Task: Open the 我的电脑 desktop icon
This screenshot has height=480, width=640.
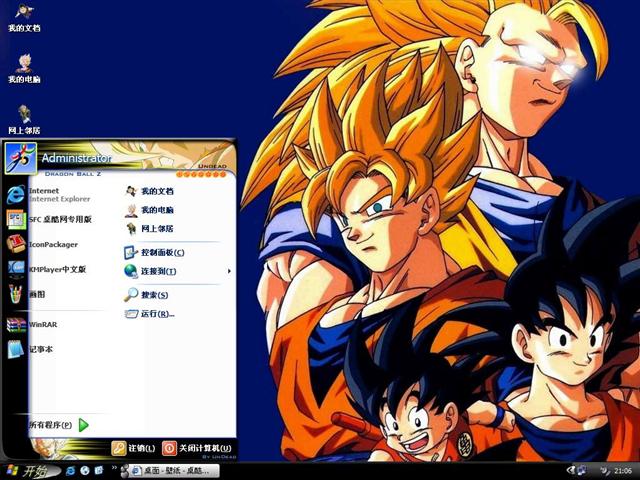Action: point(24,69)
